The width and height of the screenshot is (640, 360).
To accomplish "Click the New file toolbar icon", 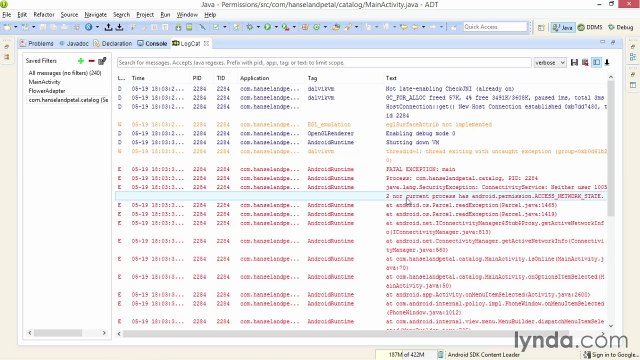I will (x=7, y=27).
